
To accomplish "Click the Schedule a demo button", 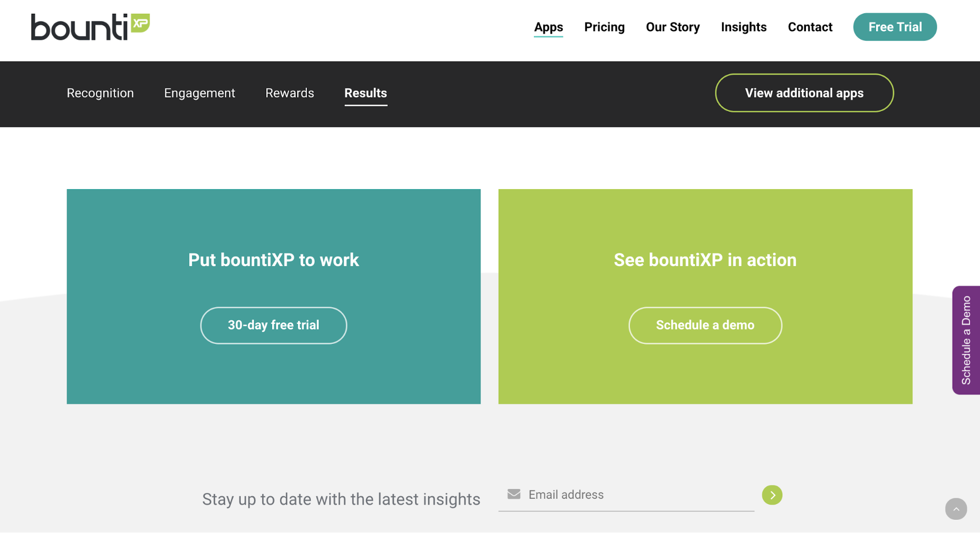I will point(705,325).
